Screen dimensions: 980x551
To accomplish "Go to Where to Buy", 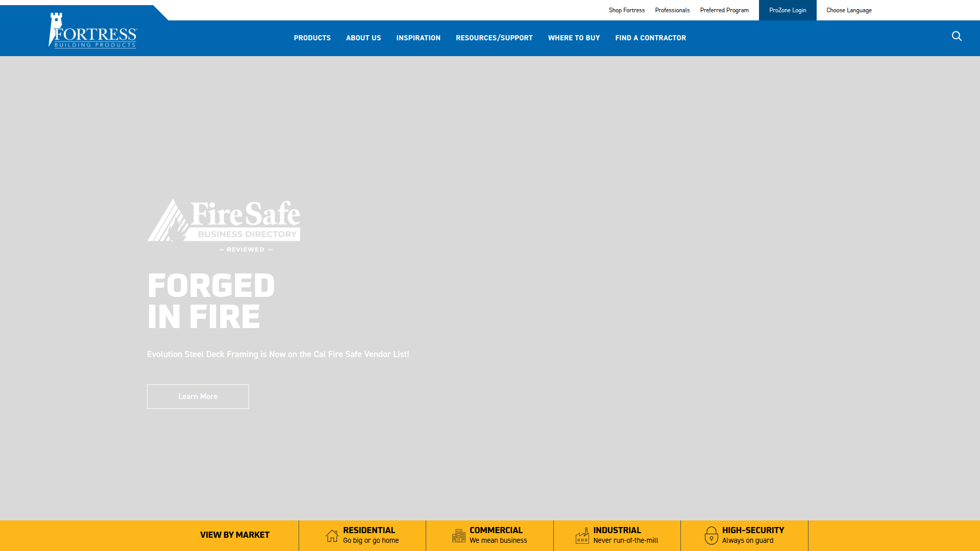I will click(574, 38).
